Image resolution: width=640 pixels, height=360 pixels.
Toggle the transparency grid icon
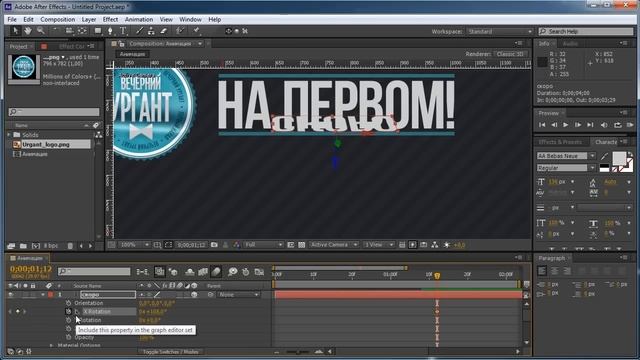pyautogui.click(x=302, y=245)
